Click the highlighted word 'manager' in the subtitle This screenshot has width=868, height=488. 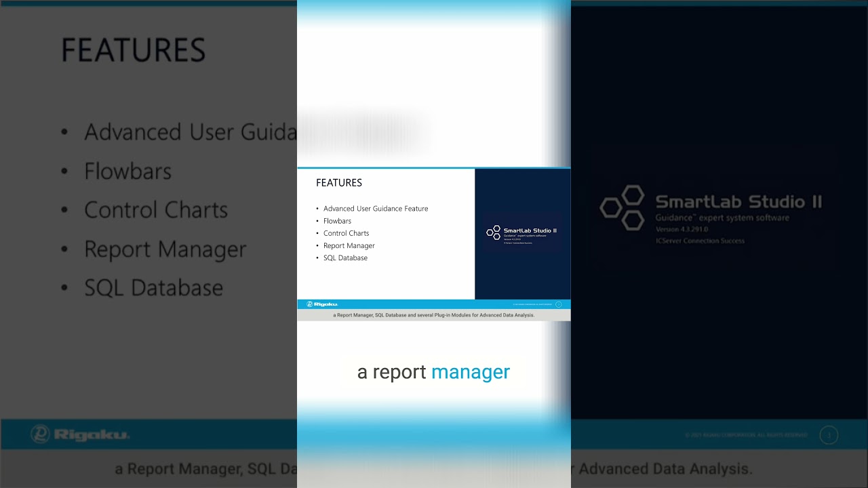click(x=471, y=372)
